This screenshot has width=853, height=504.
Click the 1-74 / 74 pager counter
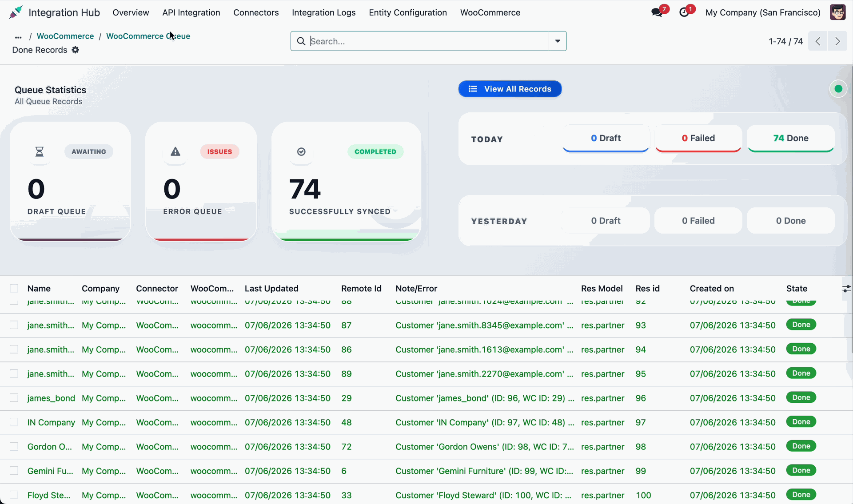pos(785,41)
